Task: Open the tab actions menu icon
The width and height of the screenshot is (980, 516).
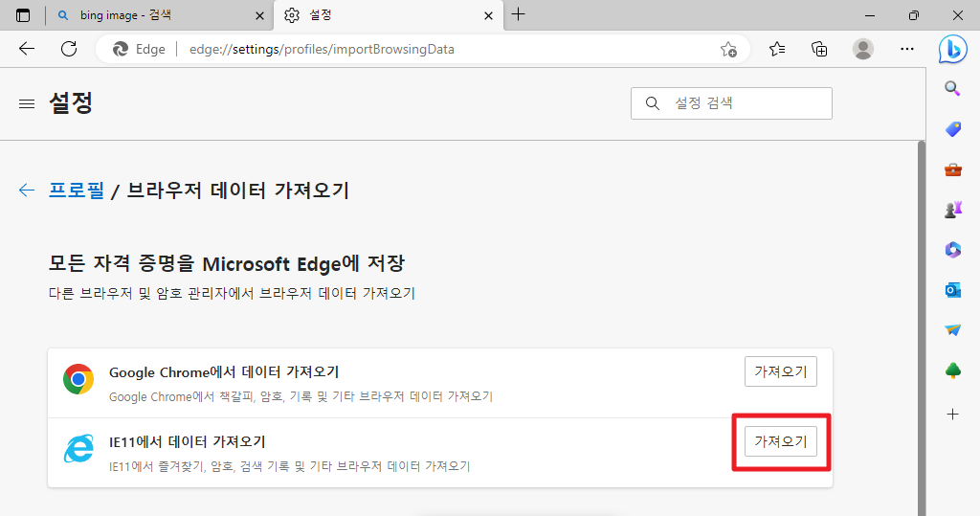Action: tap(23, 15)
